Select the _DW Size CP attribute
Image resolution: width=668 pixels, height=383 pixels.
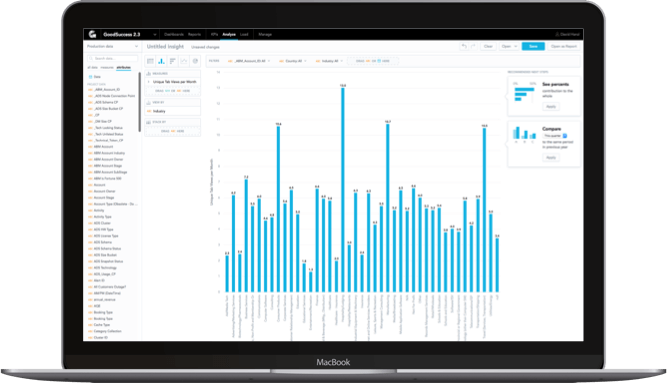pyautogui.click(x=103, y=121)
